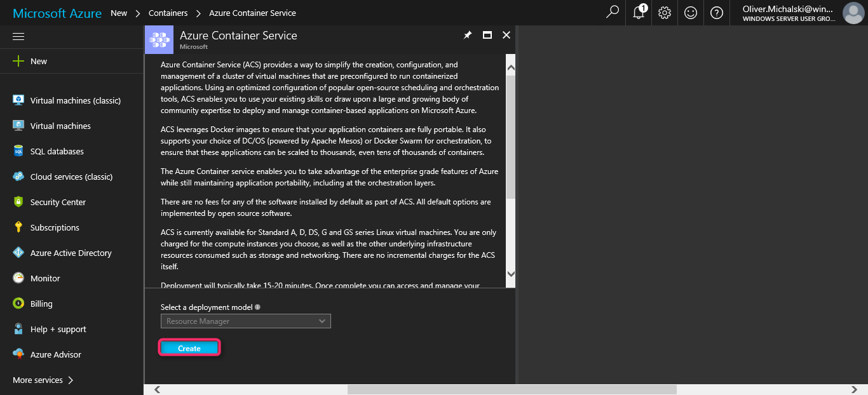Open SQL databases label
This screenshot has width=868, height=395.
[x=57, y=151]
